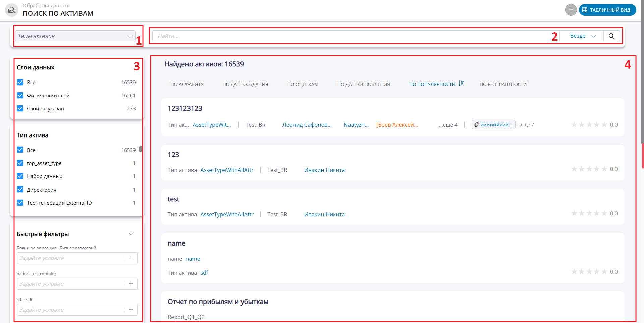This screenshot has height=323, width=644.
Task: Click the round plus add icon
Action: [571, 10]
